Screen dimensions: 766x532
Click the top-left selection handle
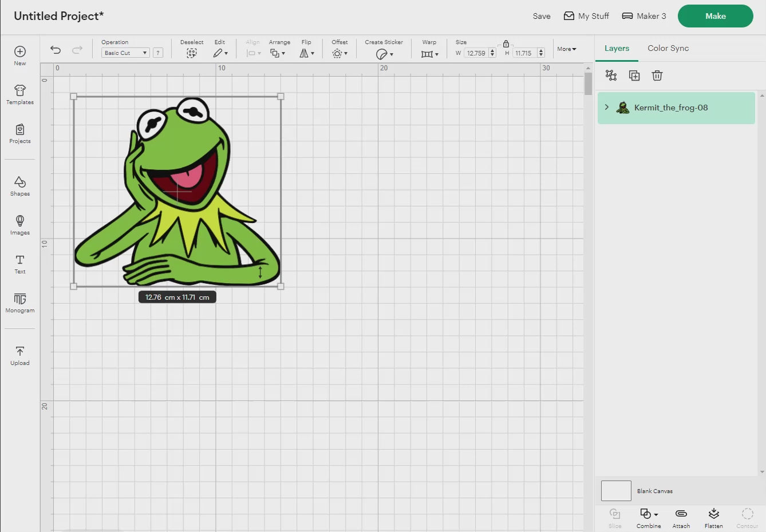point(73,97)
